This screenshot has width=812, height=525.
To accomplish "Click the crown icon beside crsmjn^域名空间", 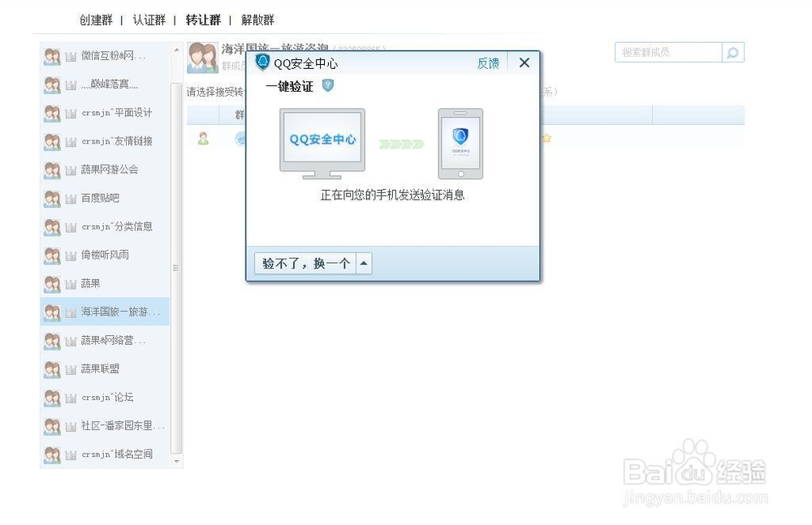I will click(71, 455).
